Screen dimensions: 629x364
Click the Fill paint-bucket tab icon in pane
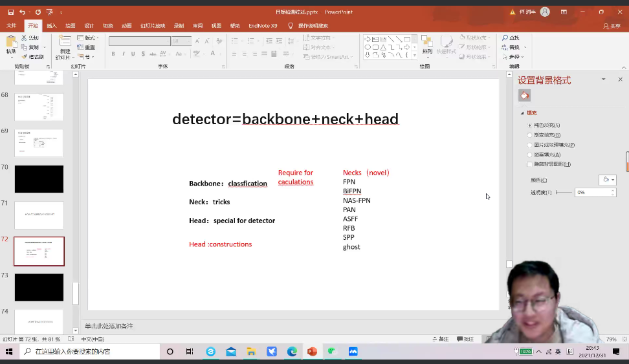point(524,96)
